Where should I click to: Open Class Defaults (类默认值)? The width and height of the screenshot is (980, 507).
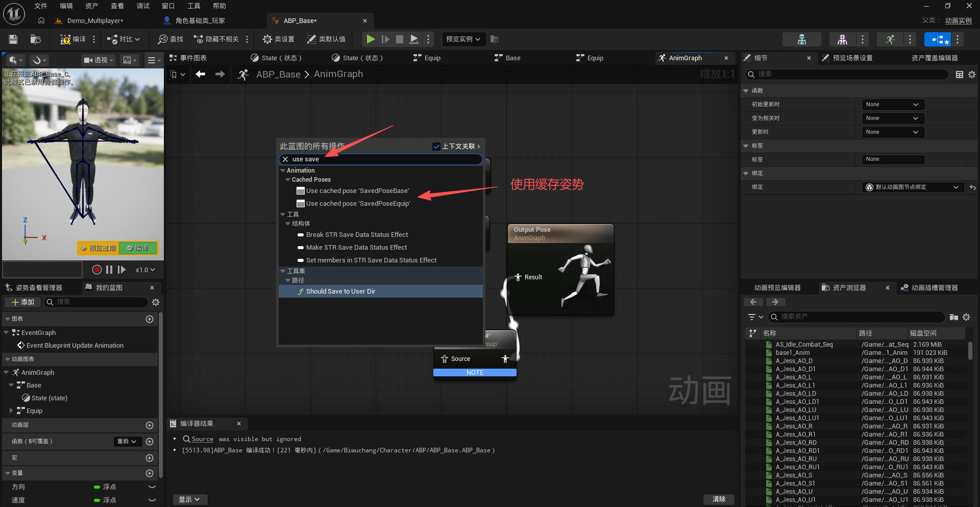pyautogui.click(x=326, y=39)
